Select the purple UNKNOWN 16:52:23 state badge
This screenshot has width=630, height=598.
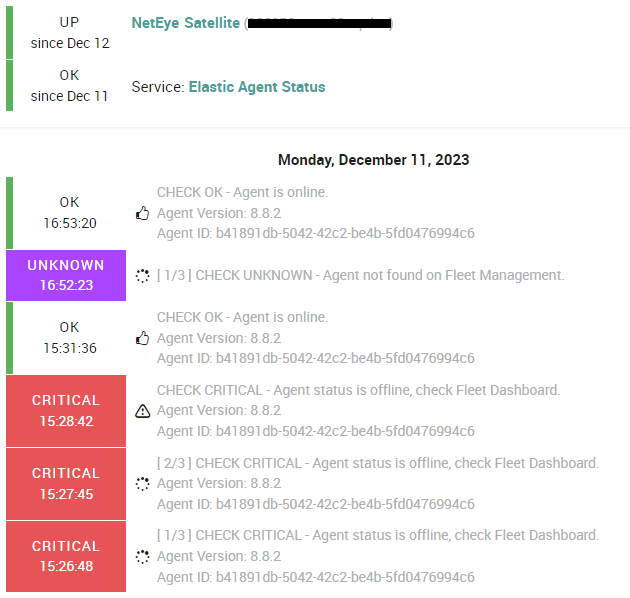click(66, 275)
